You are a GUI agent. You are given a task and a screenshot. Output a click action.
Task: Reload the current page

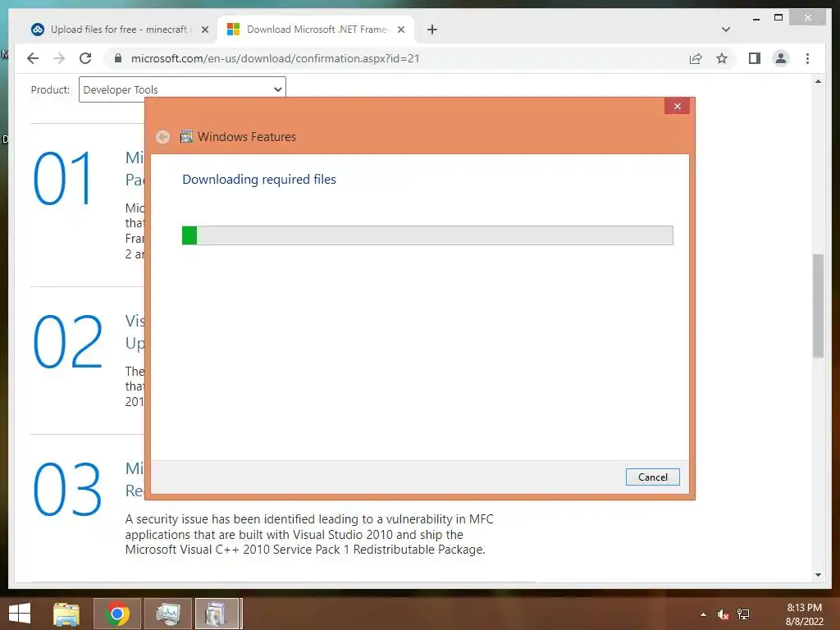(85, 58)
